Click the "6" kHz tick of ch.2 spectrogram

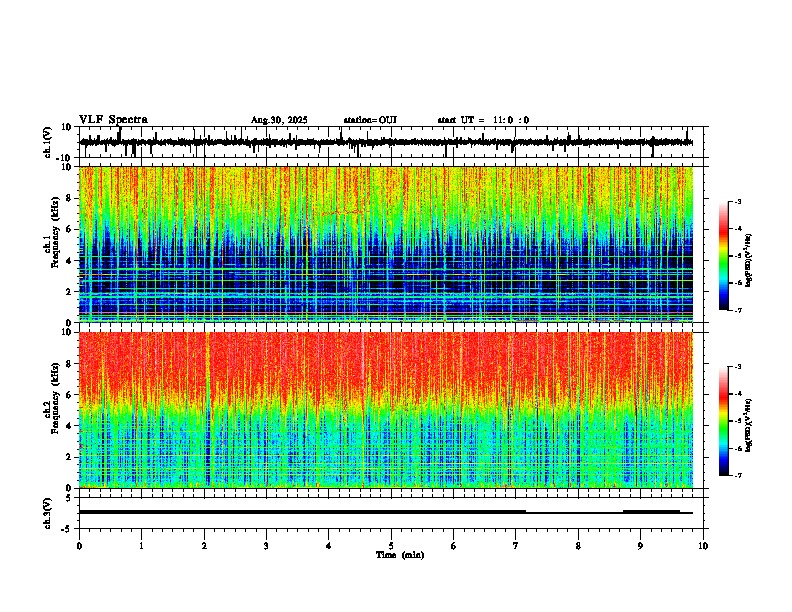(69, 394)
